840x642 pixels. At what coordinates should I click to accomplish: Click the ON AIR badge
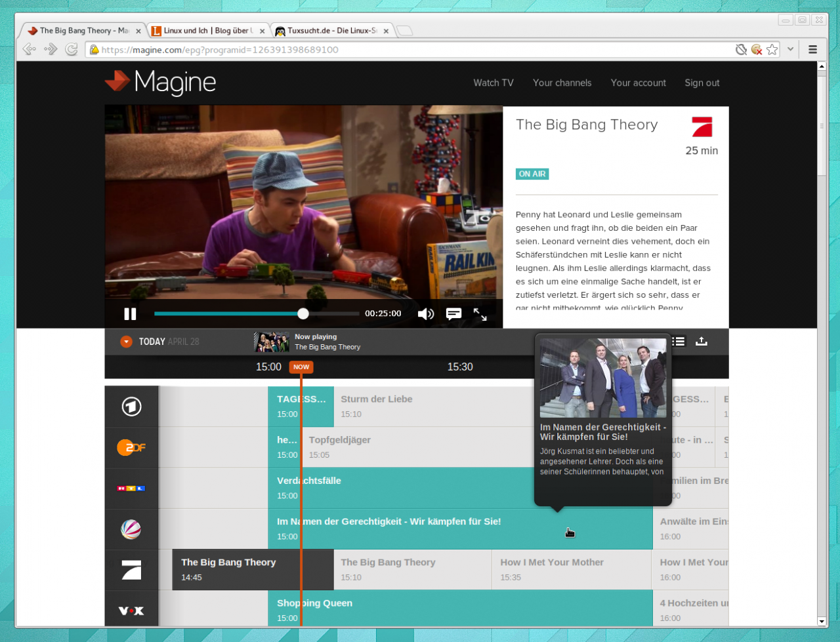pyautogui.click(x=532, y=174)
